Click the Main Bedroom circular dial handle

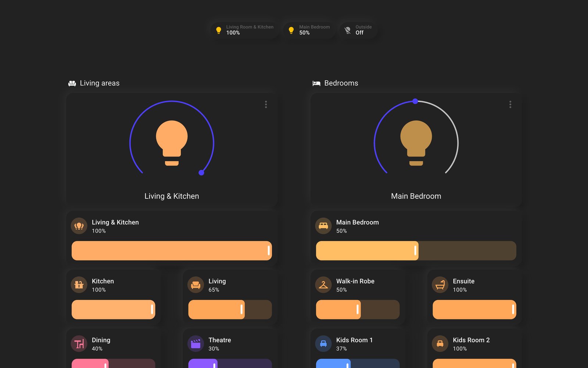[x=415, y=101]
